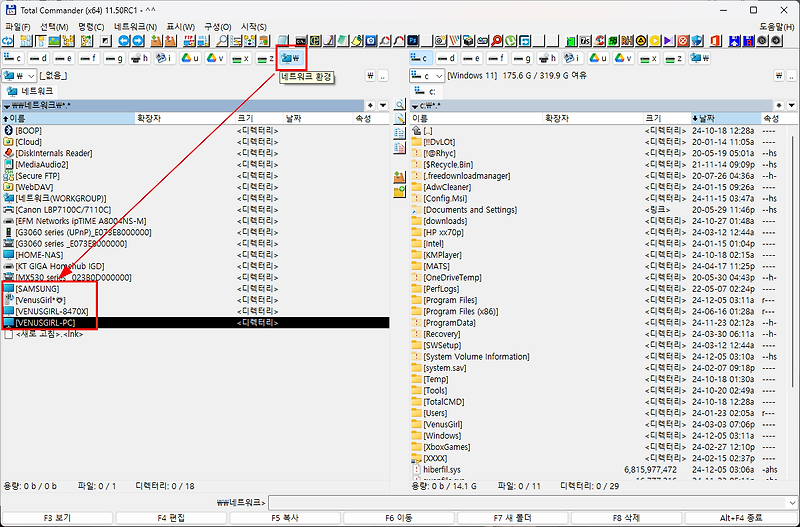Open left panel directory history arrow

click(x=383, y=106)
